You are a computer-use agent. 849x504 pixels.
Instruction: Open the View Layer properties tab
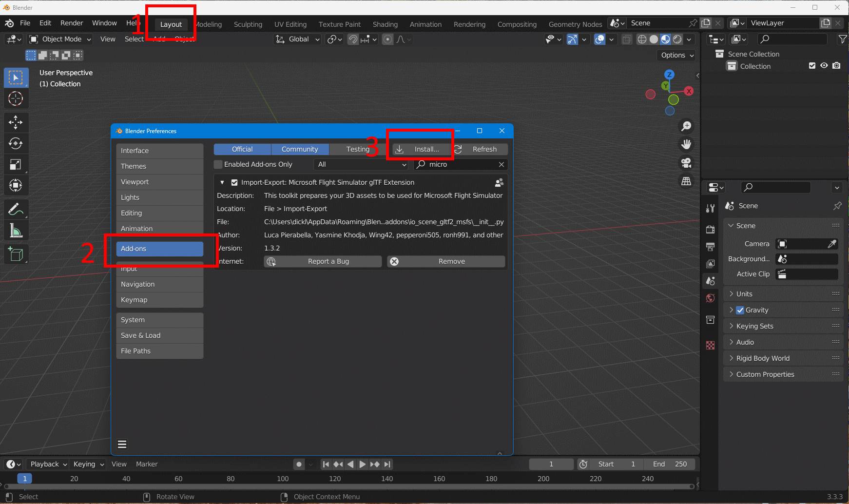coord(711,264)
